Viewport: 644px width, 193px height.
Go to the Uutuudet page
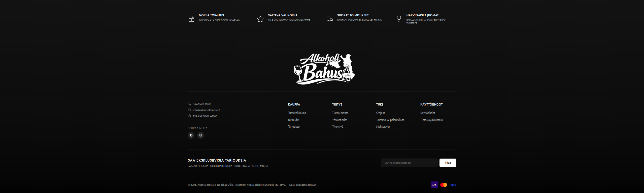[x=294, y=120]
